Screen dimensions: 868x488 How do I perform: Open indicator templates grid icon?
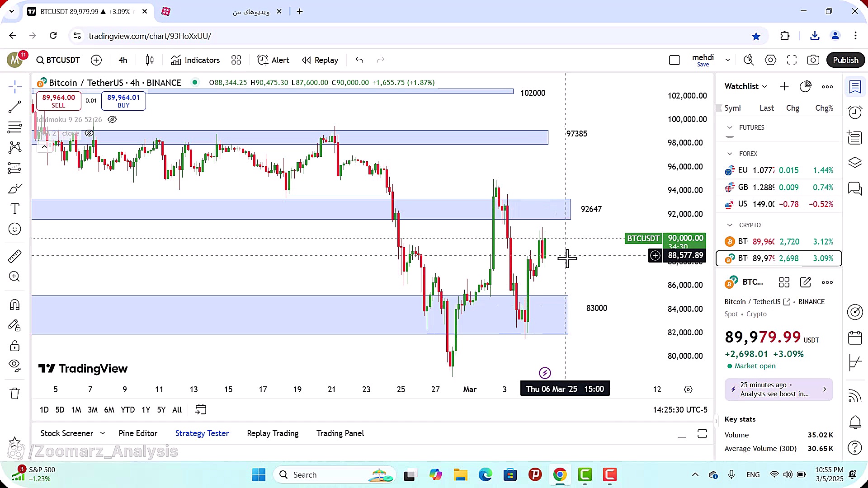236,60
